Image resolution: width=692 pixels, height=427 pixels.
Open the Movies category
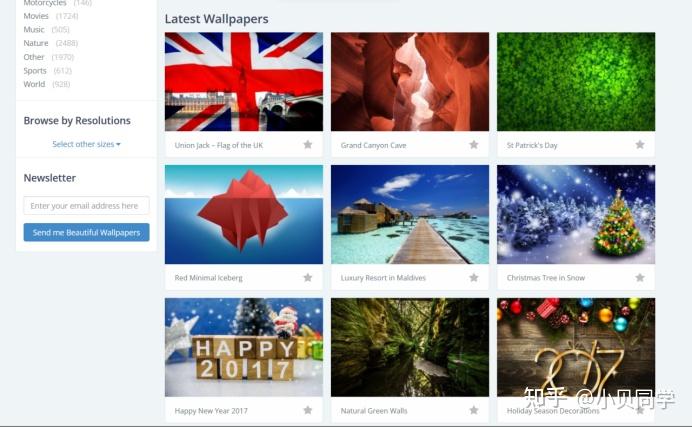tap(36, 16)
